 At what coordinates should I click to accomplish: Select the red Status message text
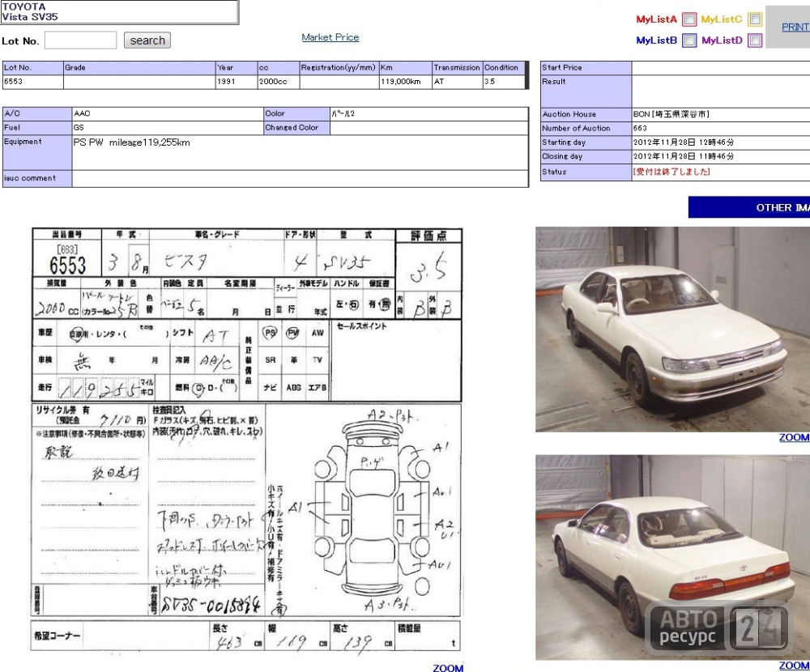[671, 172]
